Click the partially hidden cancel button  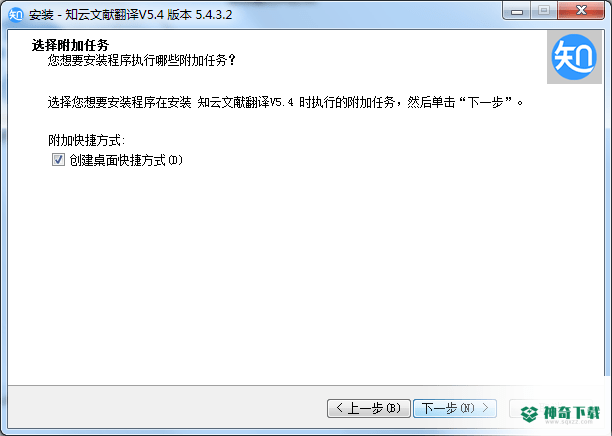[550, 408]
